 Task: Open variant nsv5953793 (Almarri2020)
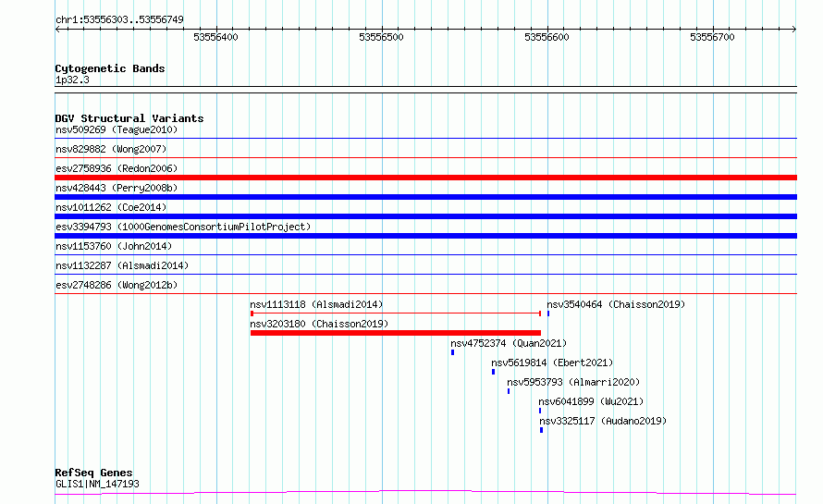point(573,382)
